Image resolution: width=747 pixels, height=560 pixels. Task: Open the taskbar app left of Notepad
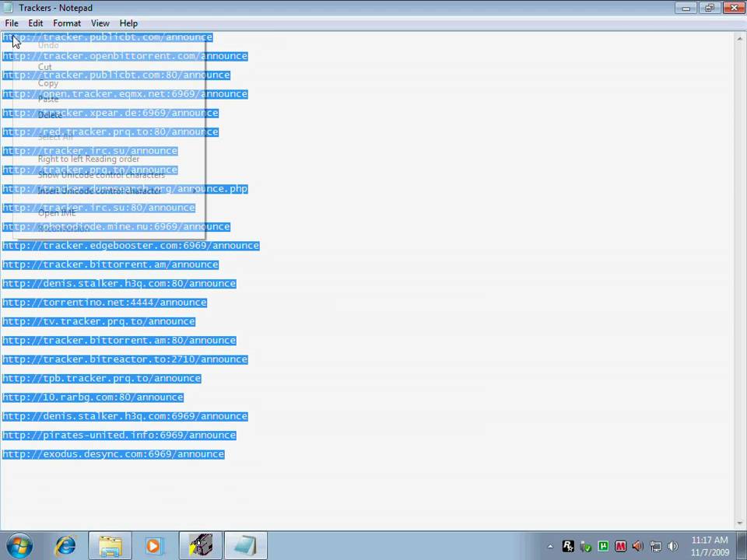tap(201, 546)
